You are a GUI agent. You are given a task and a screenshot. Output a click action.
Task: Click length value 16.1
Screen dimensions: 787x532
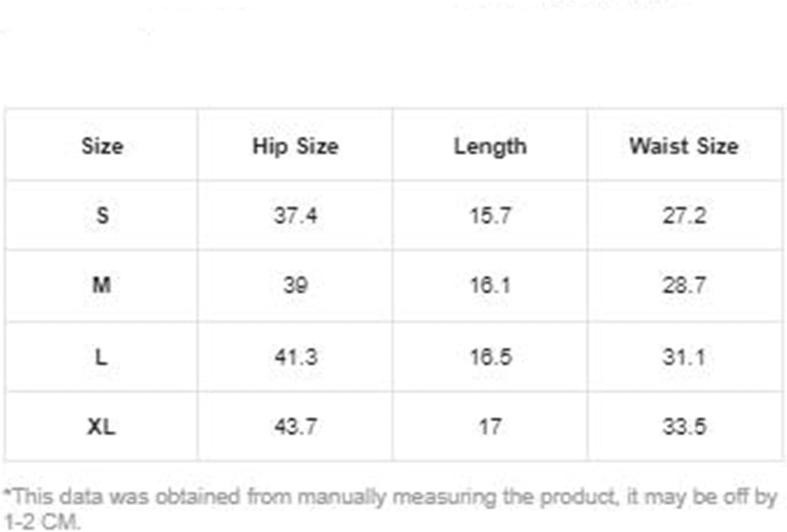pyautogui.click(x=490, y=286)
